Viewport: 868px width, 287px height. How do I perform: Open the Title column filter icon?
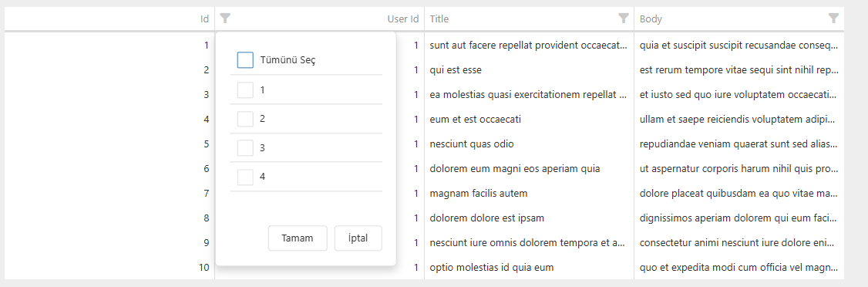tap(624, 19)
